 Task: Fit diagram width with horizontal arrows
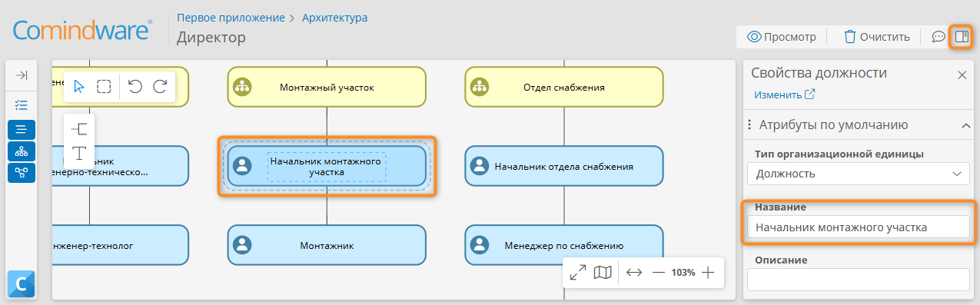click(634, 273)
